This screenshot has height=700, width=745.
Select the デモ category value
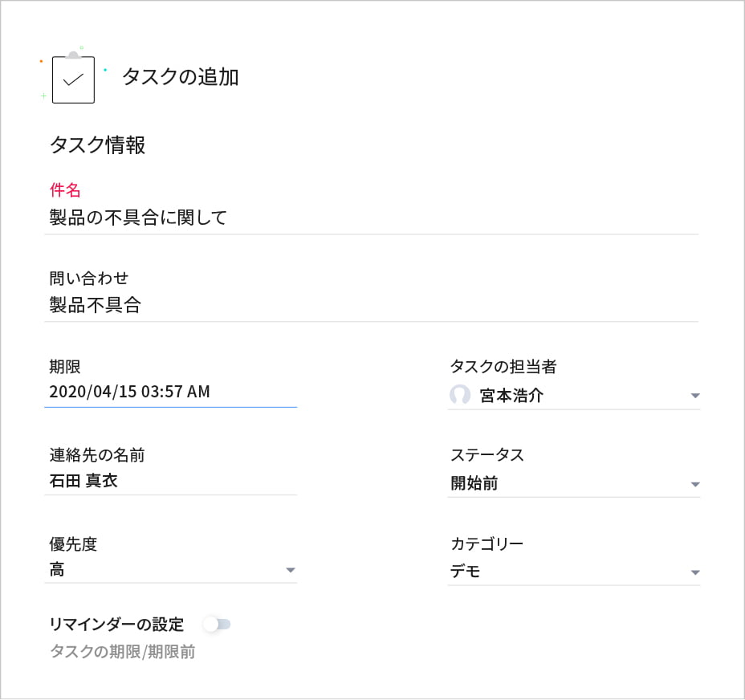[x=466, y=572]
